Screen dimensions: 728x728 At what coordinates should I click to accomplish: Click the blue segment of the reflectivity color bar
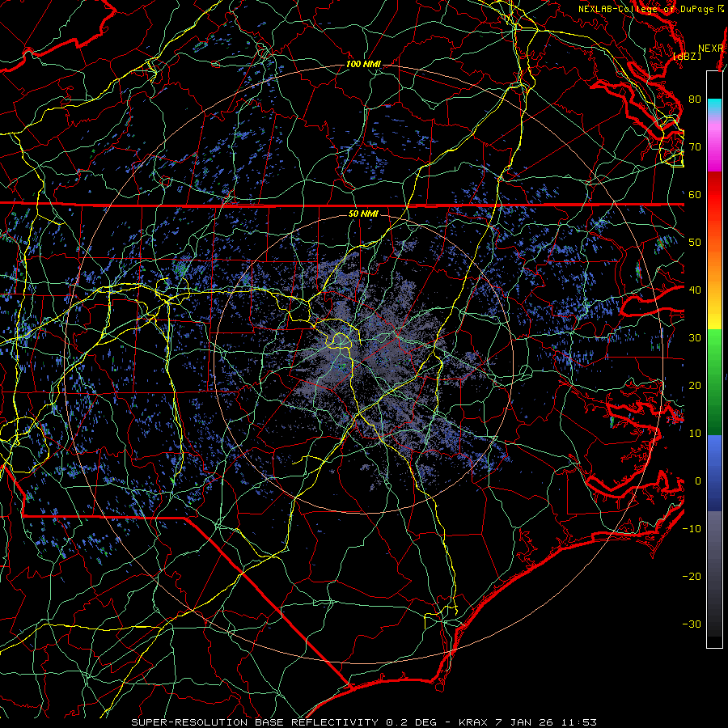point(714,472)
